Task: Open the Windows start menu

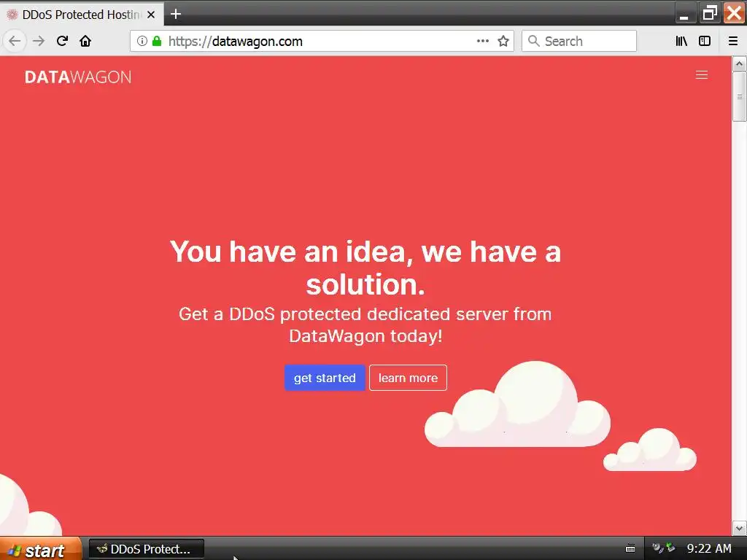Action: pos(41,549)
